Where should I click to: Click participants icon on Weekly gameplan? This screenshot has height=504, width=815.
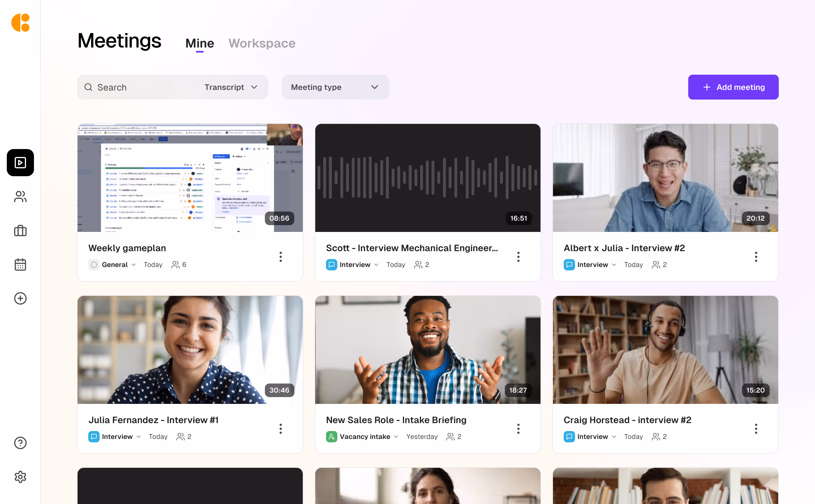(x=175, y=265)
